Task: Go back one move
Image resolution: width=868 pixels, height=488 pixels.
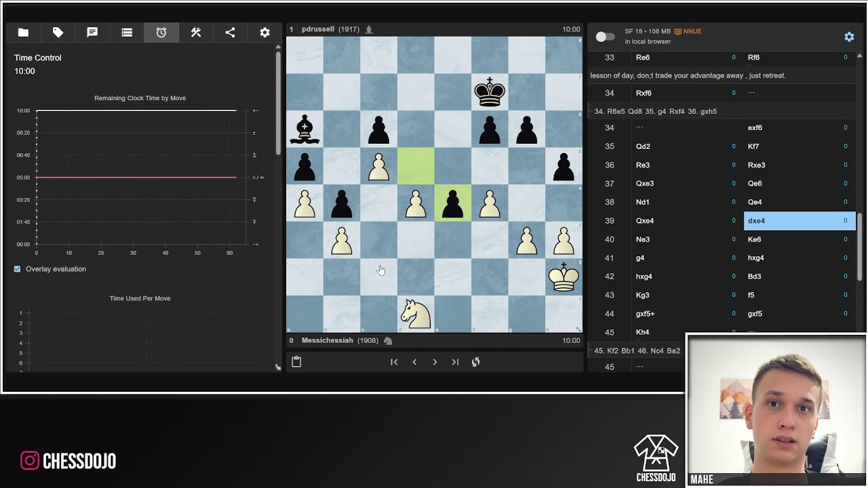Action: point(414,362)
